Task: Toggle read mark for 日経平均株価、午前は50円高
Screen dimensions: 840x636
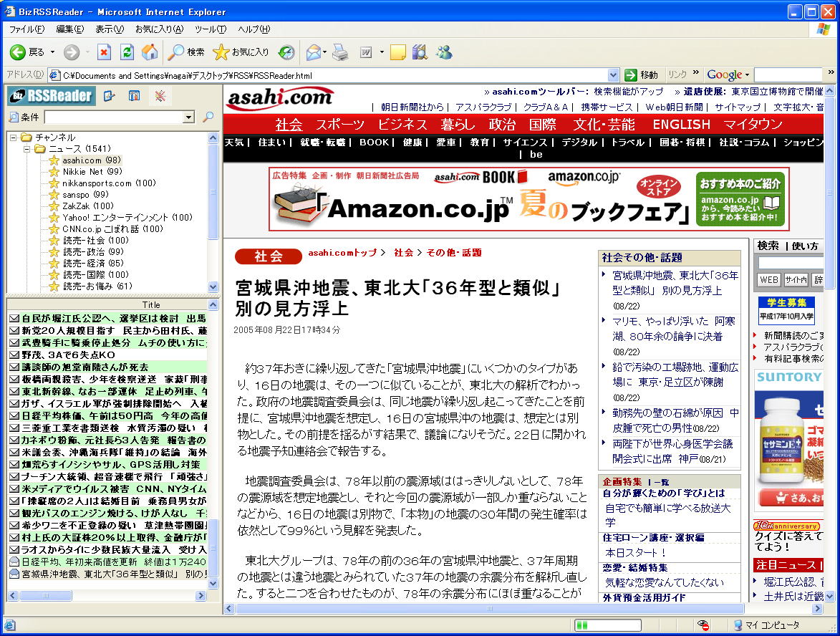Action: 15,415
